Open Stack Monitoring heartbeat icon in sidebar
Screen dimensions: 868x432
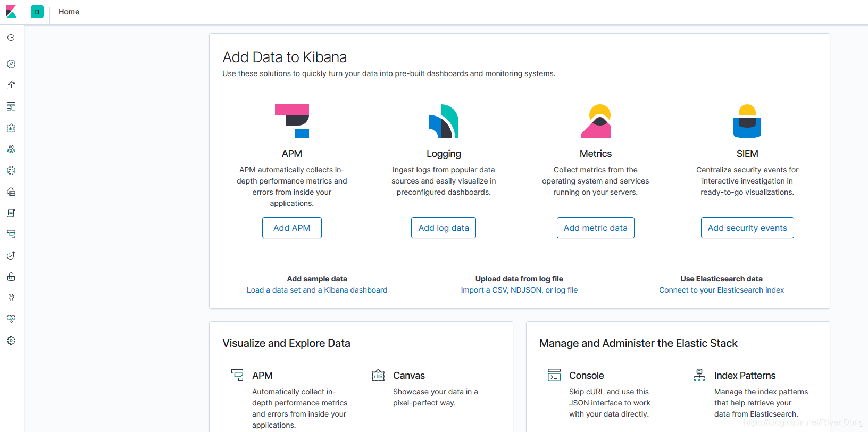[11, 319]
